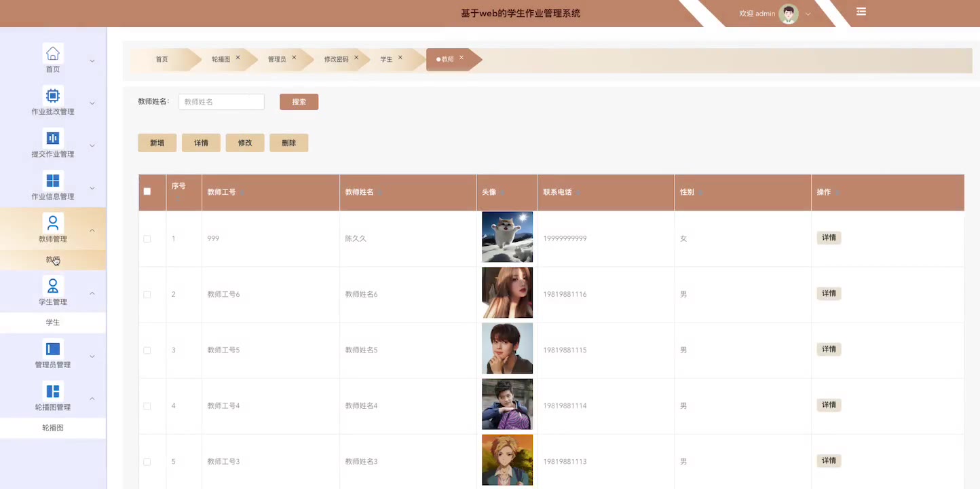Screen dimensions: 980x489
Task: Open the 管理员管理 panel icon
Action: click(x=53, y=348)
